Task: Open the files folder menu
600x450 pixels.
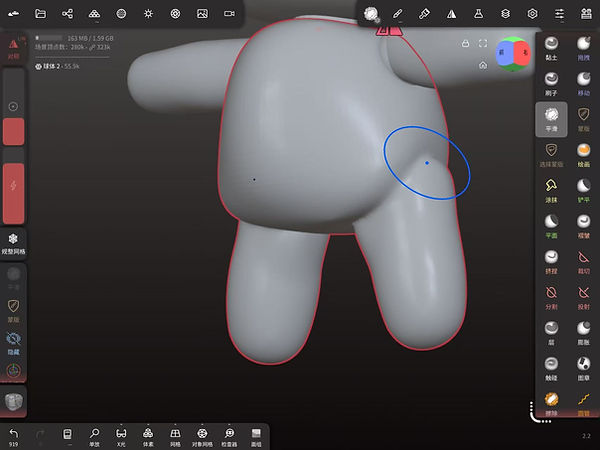Action: [x=41, y=14]
